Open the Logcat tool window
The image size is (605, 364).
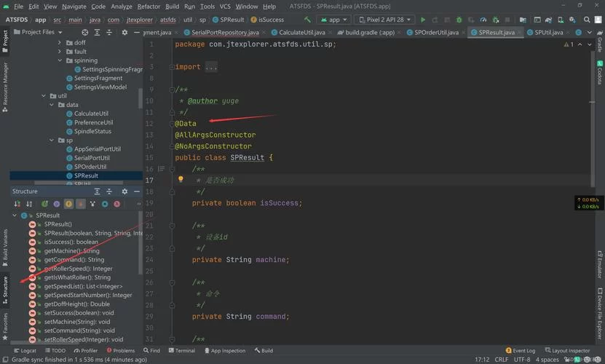click(25, 350)
